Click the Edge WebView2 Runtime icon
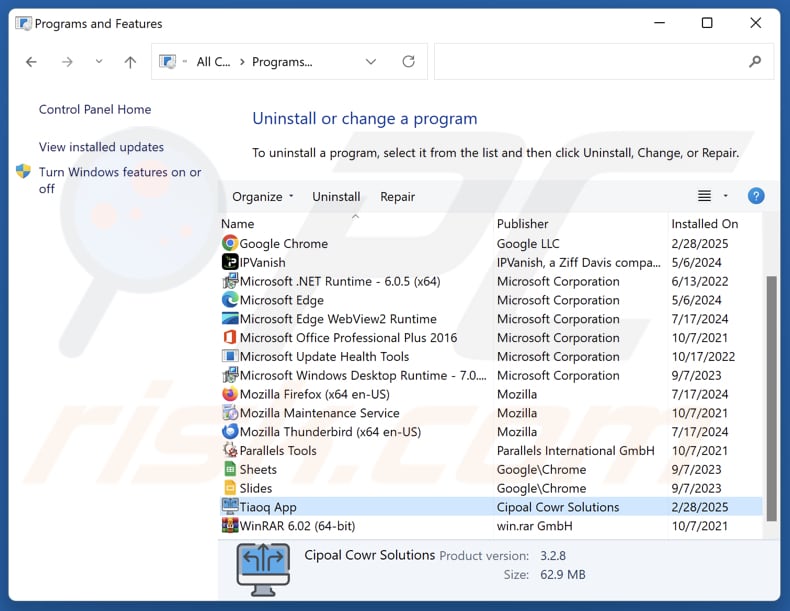This screenshot has height=611, width=790. coord(230,318)
